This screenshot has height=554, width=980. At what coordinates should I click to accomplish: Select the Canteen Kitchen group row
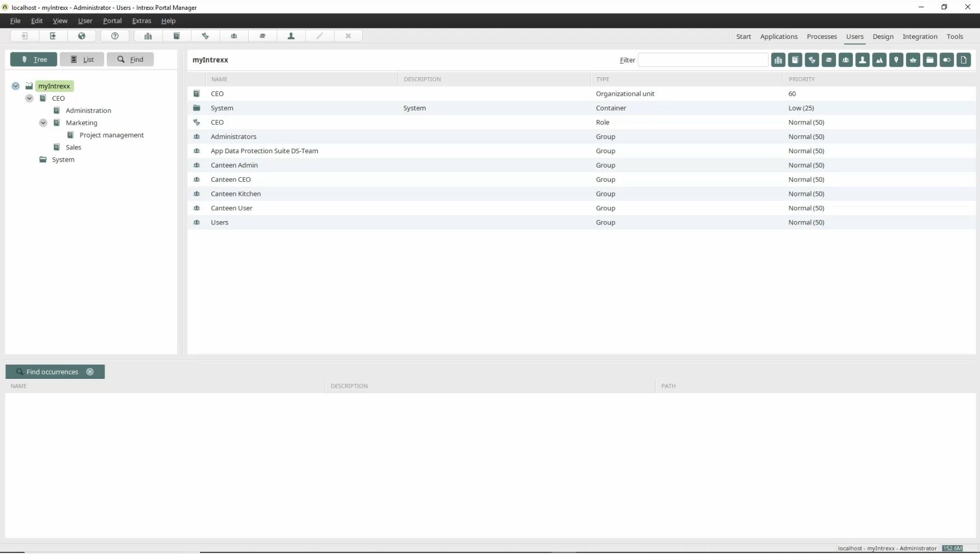[x=581, y=194]
